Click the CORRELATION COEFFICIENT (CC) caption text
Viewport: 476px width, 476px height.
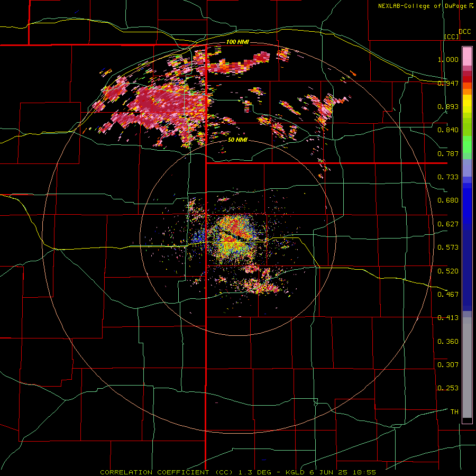pos(167,472)
